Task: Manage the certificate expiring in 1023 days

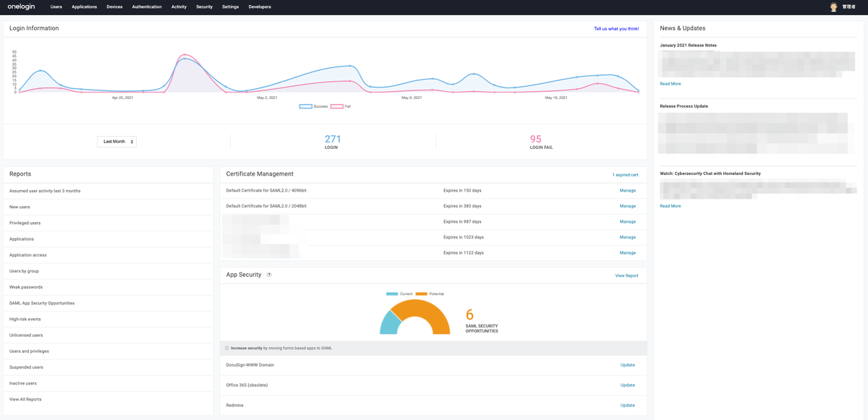Action: [628, 237]
